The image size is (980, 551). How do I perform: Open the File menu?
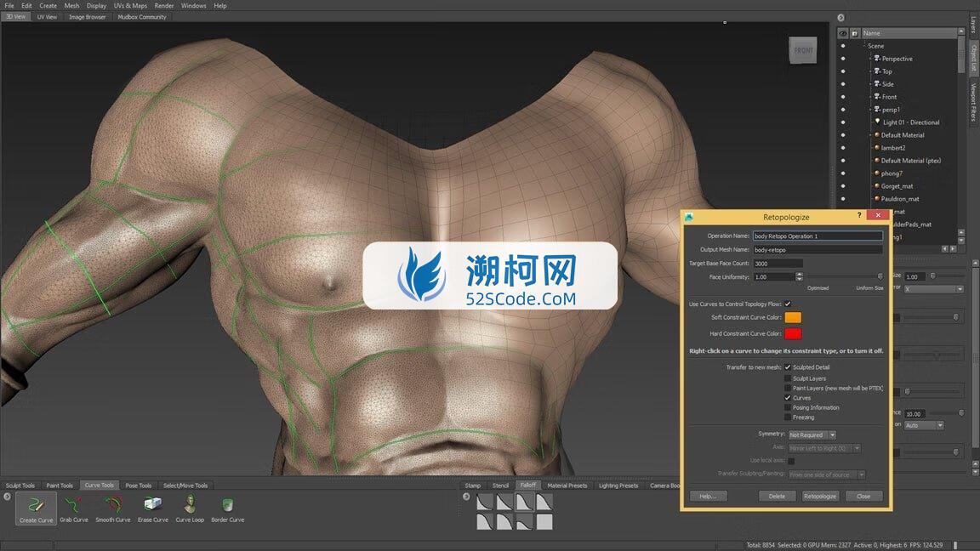[x=9, y=6]
